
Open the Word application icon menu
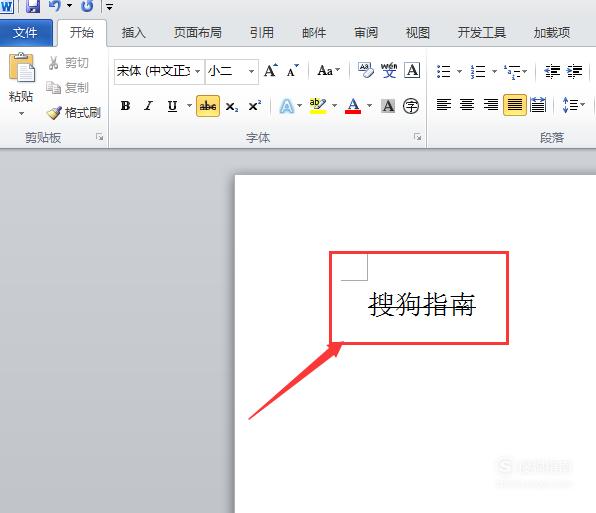pos(6,6)
